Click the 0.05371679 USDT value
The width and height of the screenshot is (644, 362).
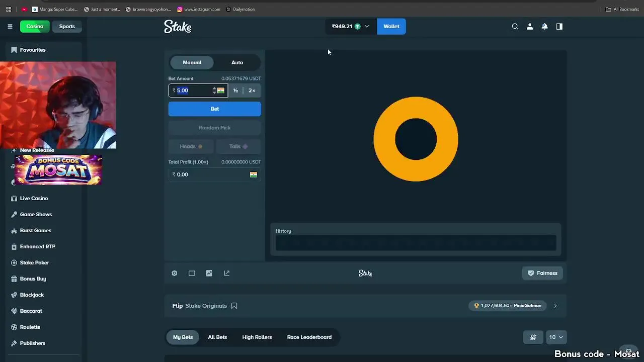click(241, 78)
